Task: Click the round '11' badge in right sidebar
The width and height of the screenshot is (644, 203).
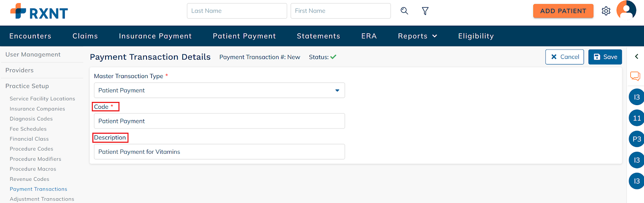Action: tap(636, 118)
